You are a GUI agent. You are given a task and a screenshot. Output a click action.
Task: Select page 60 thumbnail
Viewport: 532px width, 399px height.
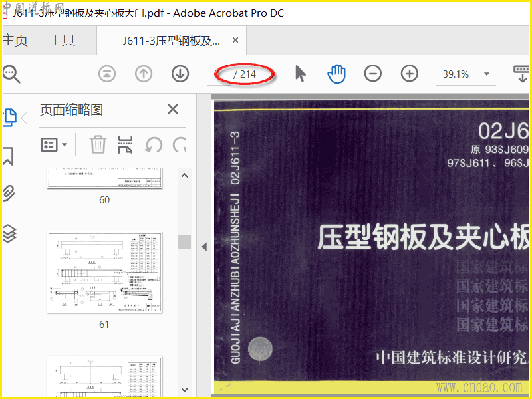104,178
